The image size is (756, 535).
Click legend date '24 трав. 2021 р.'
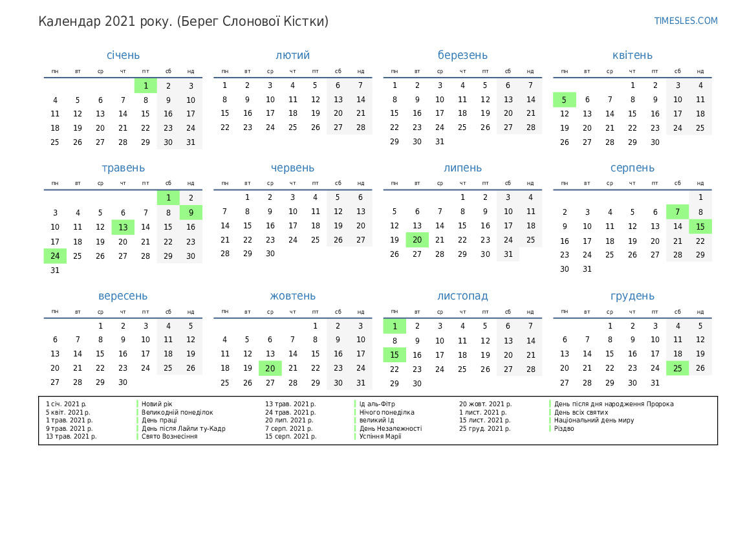pyautogui.click(x=290, y=413)
